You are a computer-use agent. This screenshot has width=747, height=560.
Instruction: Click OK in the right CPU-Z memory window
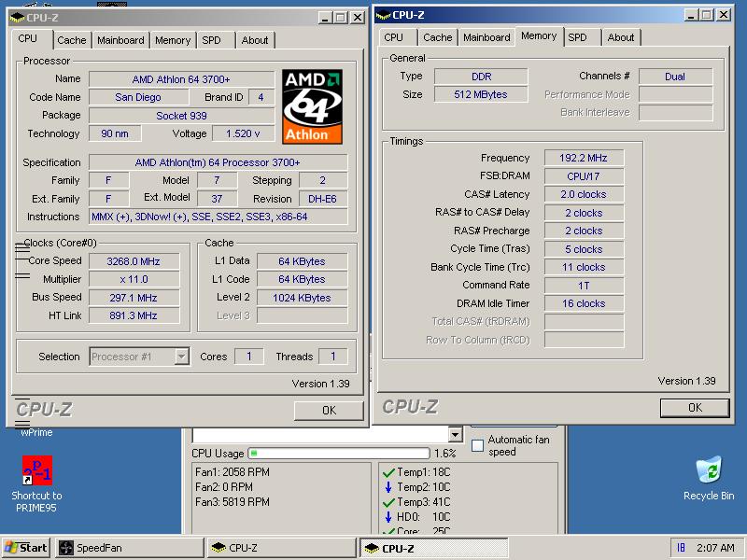[695, 408]
